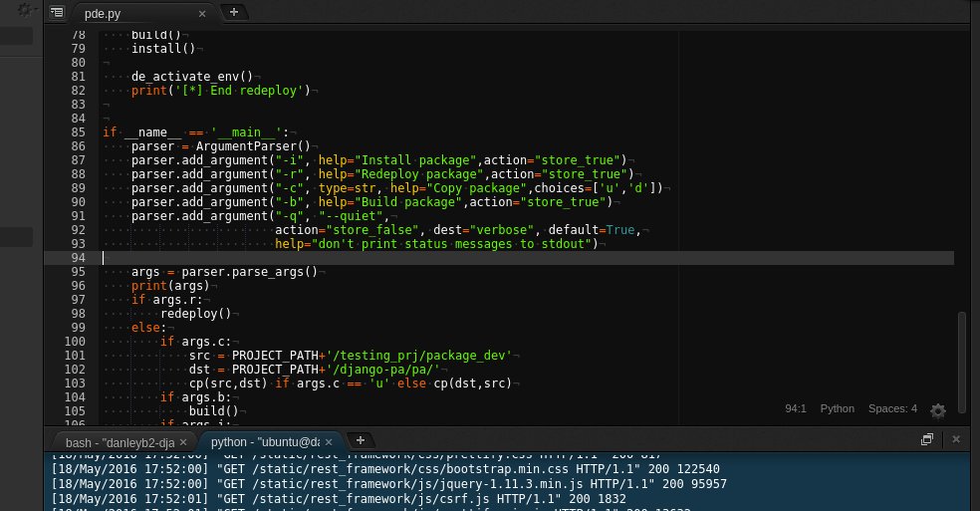Maximize the terminal panel with restore icon

927,439
